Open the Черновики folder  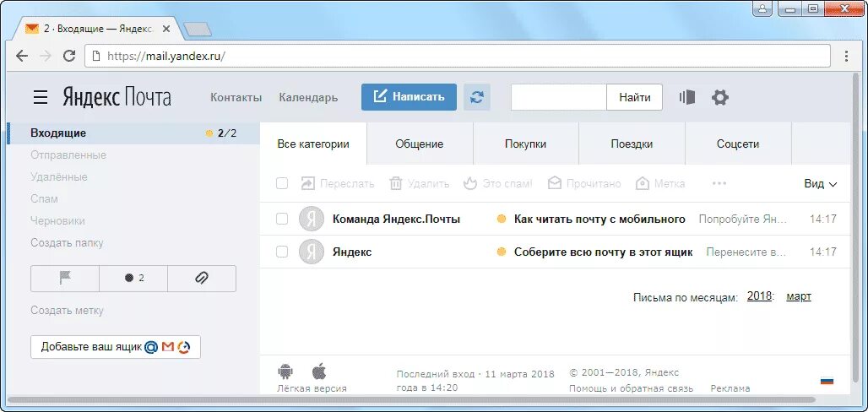coord(58,221)
